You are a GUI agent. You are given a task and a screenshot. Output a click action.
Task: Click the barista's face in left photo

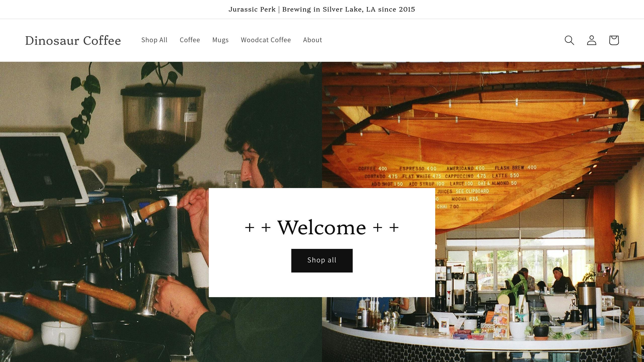point(252,163)
